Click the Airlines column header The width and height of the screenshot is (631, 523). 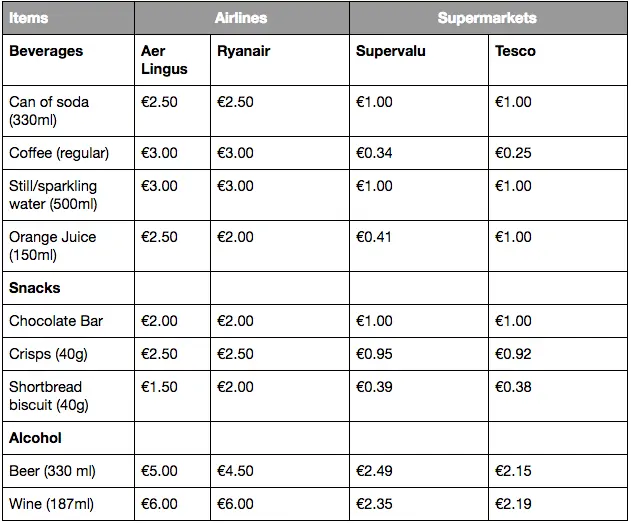241,18
